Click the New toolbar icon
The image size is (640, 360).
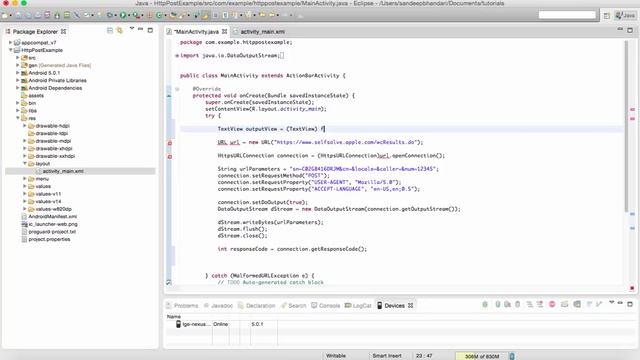(x=5, y=15)
